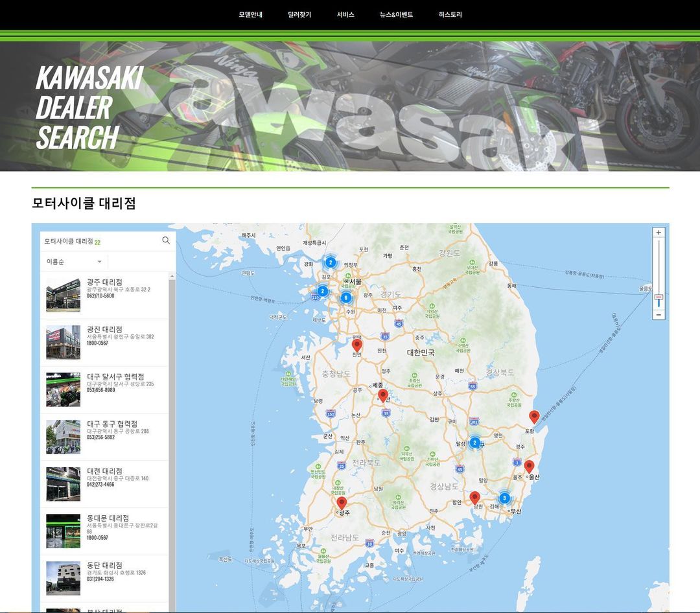Screen dimensions: 700x613
Task: Click the phone number 053)256-5882
Action: [x=101, y=437]
